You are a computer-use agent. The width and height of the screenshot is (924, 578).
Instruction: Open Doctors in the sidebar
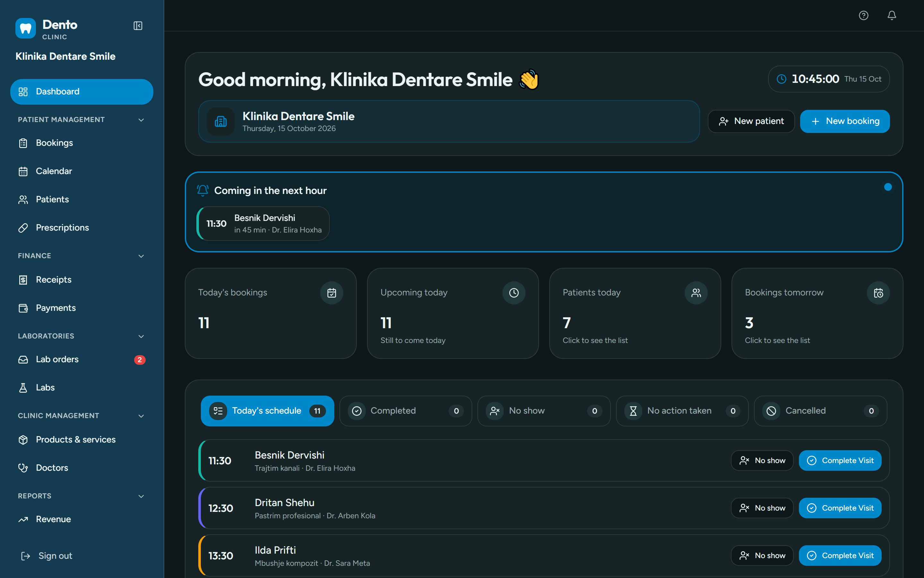tap(82, 468)
